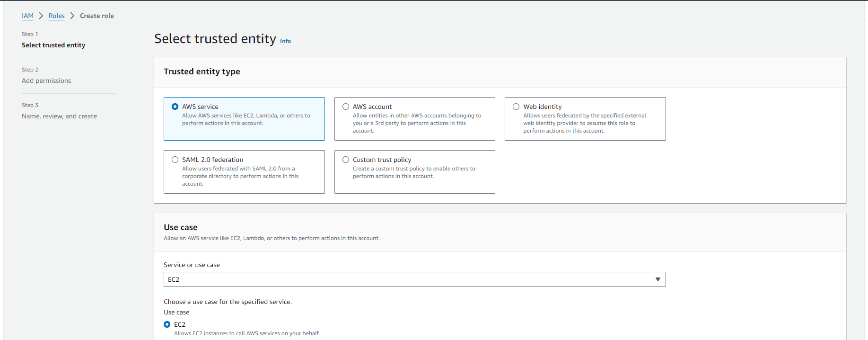Select the AWS service radio button

click(x=175, y=107)
